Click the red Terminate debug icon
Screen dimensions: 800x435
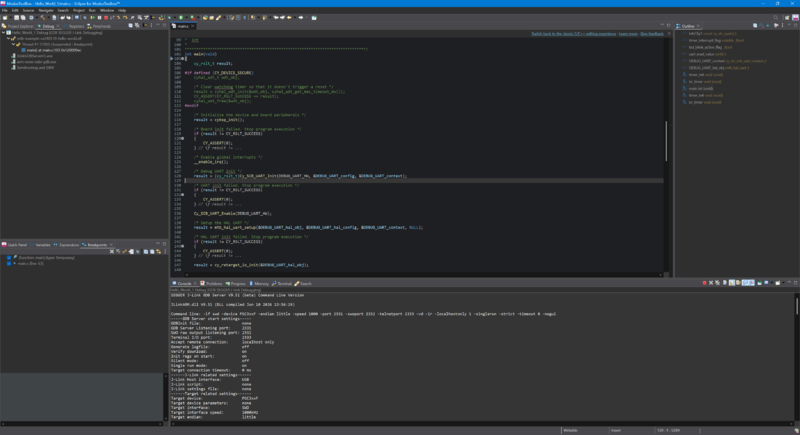tap(106, 17)
